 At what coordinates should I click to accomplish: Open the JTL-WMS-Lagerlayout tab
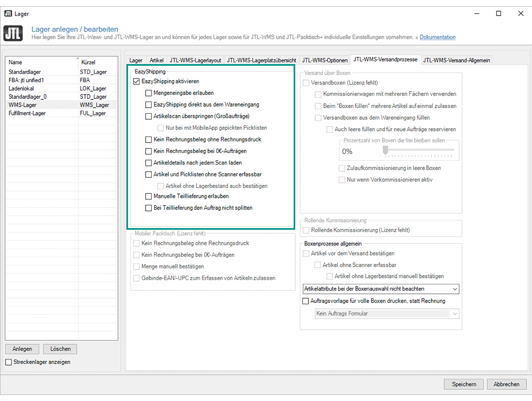click(195, 60)
